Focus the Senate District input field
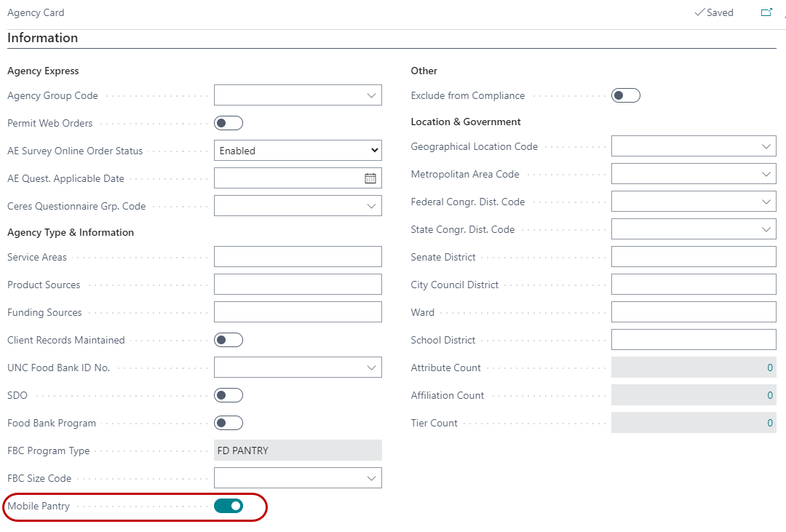 (x=694, y=257)
